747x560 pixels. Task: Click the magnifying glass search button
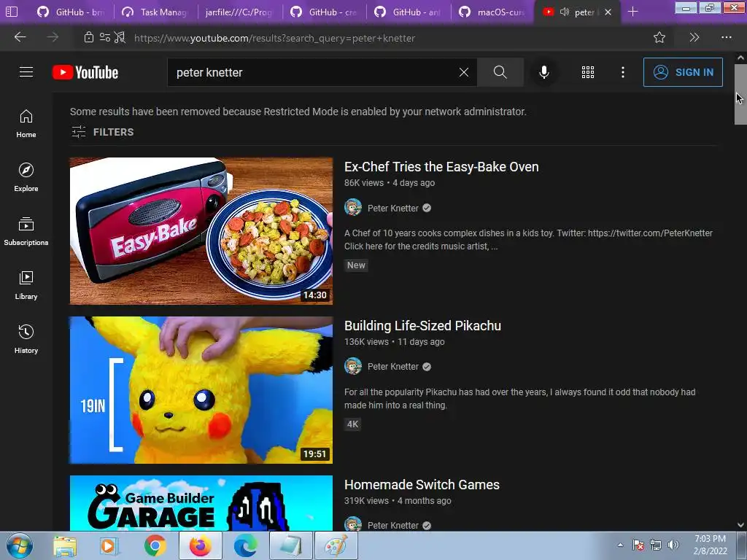[500, 72]
